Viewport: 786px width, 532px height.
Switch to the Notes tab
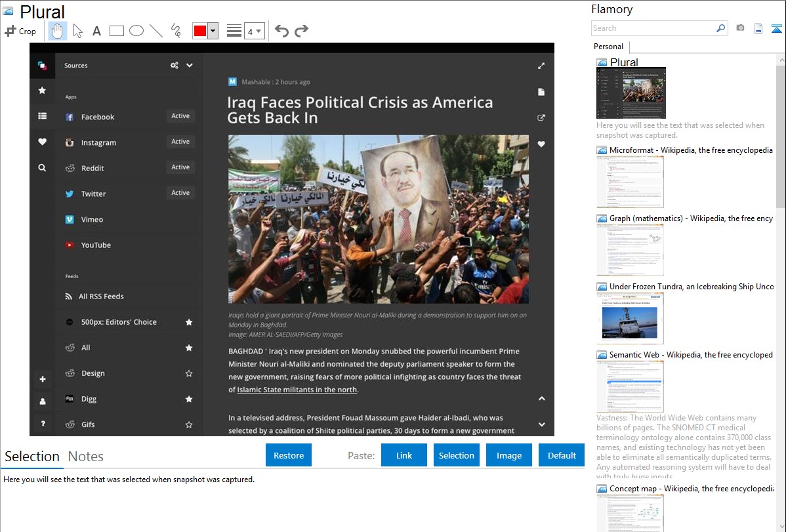coord(85,457)
